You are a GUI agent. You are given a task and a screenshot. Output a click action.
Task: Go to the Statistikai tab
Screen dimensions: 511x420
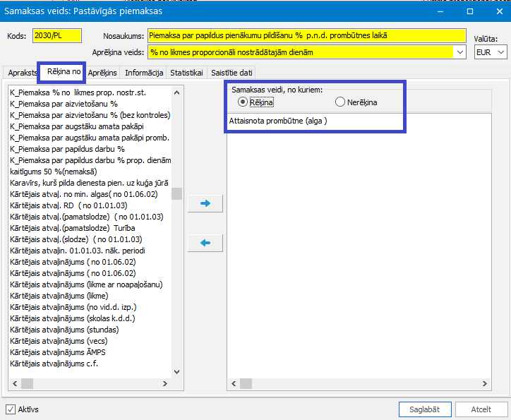click(187, 73)
